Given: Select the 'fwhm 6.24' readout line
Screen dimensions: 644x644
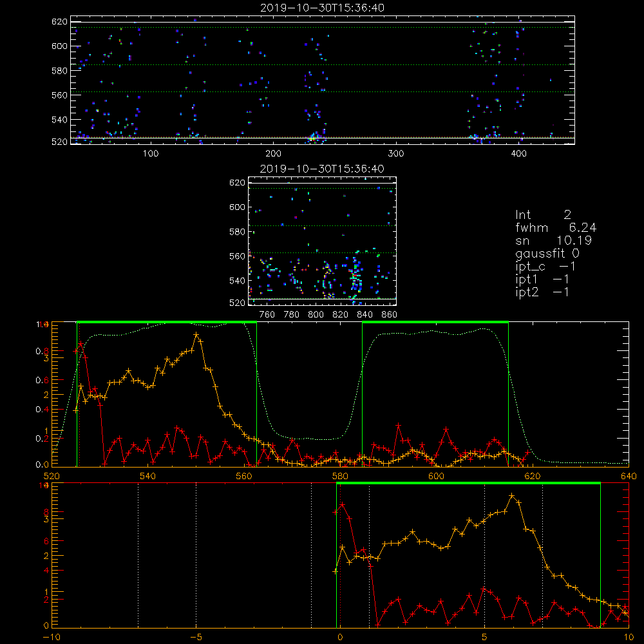Looking at the screenshot, I should [x=556, y=227].
